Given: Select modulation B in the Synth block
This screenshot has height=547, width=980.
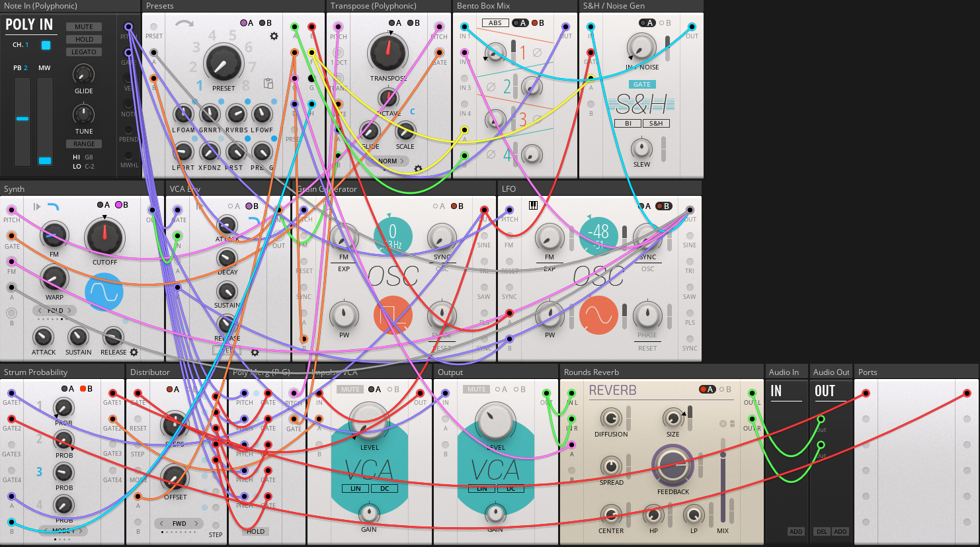Looking at the screenshot, I should (x=122, y=205).
